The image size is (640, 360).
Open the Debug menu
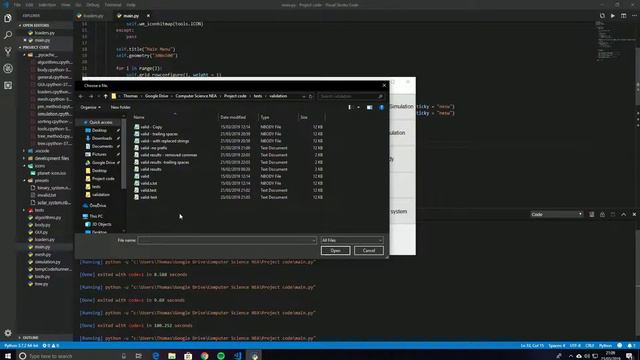(x=93, y=5)
